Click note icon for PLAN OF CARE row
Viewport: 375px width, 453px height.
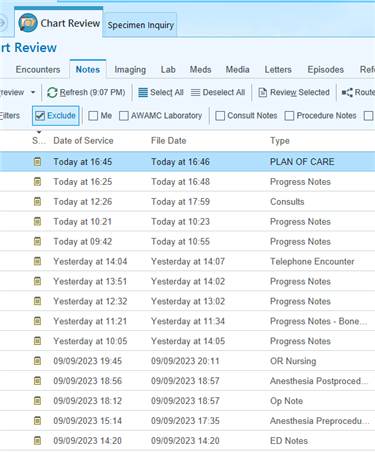coord(38,162)
